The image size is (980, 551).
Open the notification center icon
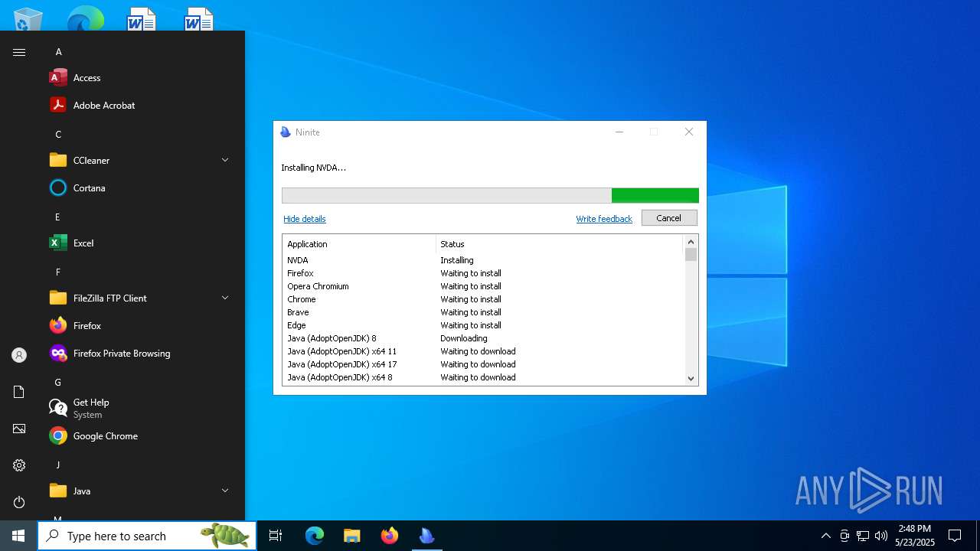[955, 536]
